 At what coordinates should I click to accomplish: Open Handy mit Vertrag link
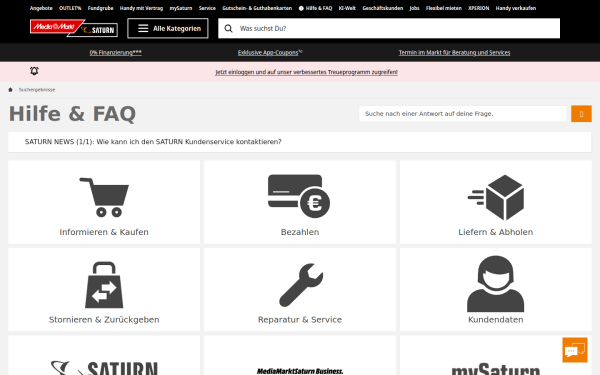click(141, 8)
